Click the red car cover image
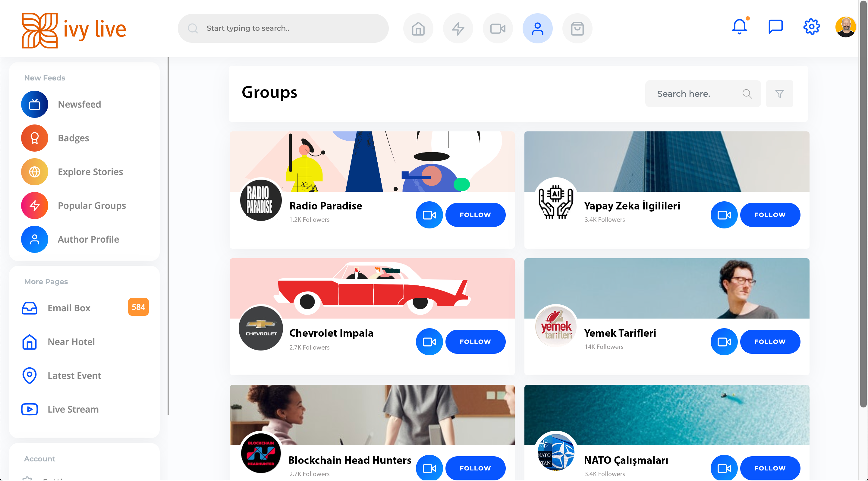 372,288
